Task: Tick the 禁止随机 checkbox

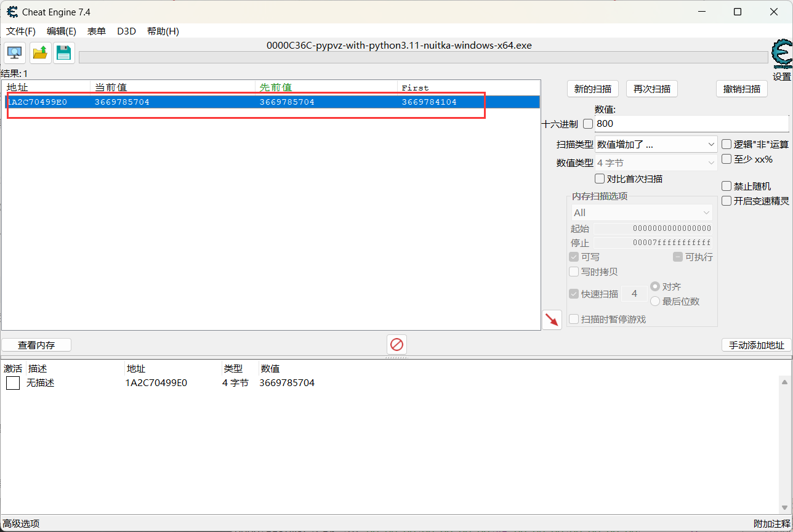Action: [727, 186]
